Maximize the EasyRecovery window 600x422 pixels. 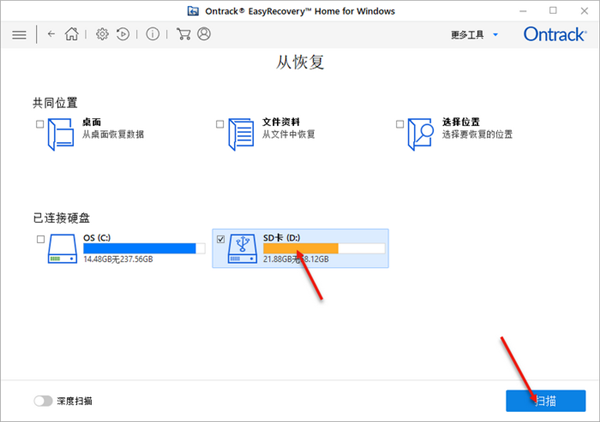(x=553, y=11)
